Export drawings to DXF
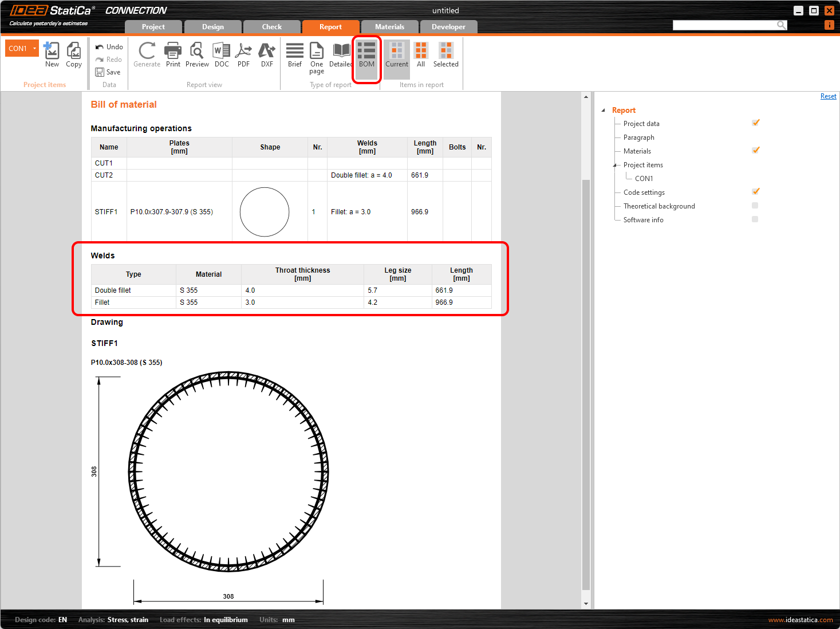This screenshot has width=840, height=629. click(266, 54)
